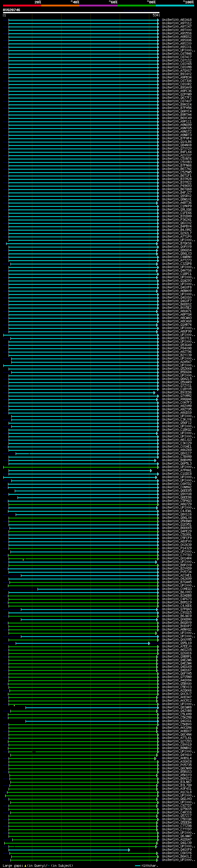Open the alignment bar for UniRef100_B9IED6
This screenshot has height=868, width=197.
click(82, 393)
